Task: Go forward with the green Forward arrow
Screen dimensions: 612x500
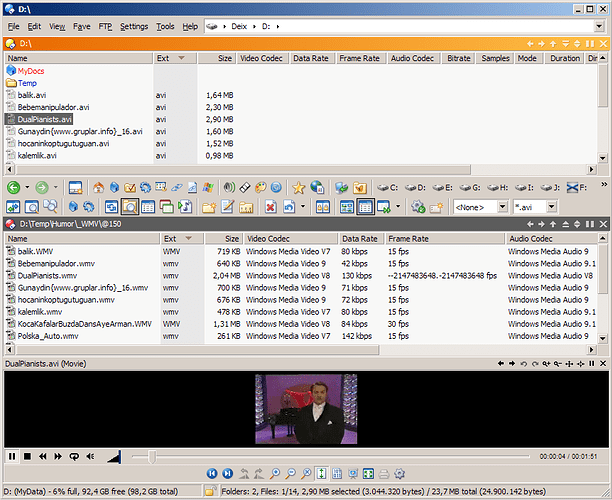Action: (x=42, y=188)
